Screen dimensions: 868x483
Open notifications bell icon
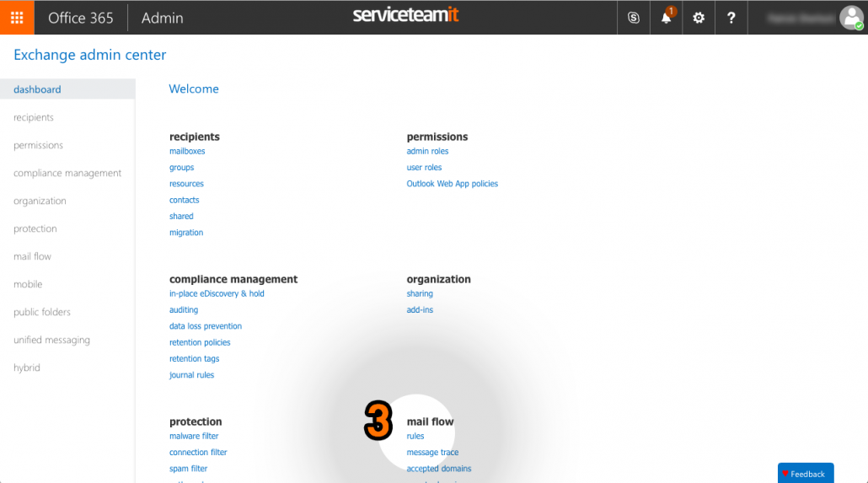point(666,18)
